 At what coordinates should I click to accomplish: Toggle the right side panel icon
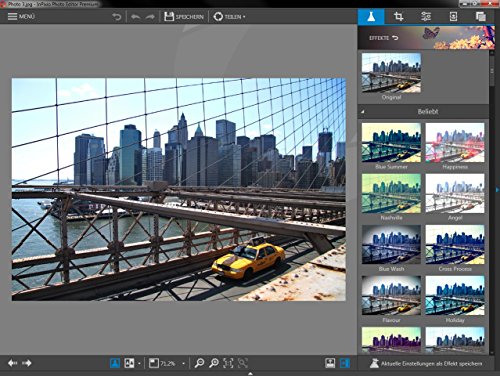click(x=345, y=363)
